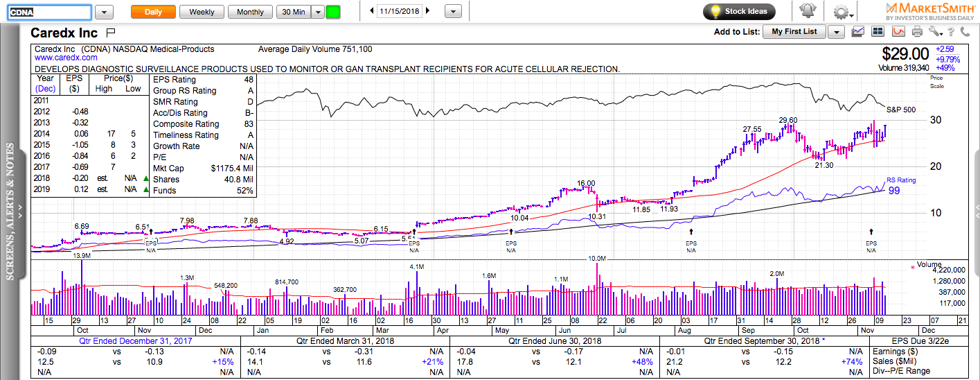The image size is (980, 380).
Task: Click the 21.30 price low label
Action: point(823,165)
